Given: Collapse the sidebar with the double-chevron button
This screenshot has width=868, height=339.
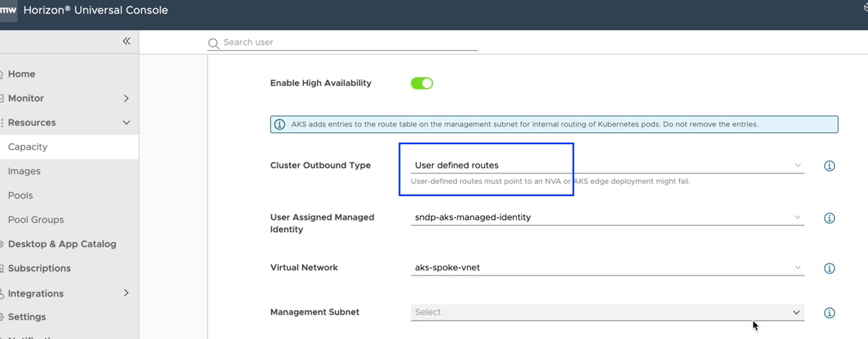Looking at the screenshot, I should (x=126, y=41).
